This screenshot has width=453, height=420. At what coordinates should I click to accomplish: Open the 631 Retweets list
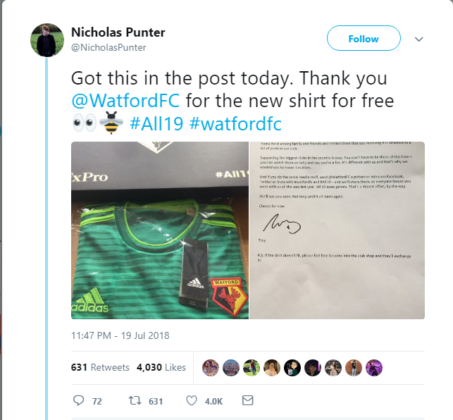(100, 367)
